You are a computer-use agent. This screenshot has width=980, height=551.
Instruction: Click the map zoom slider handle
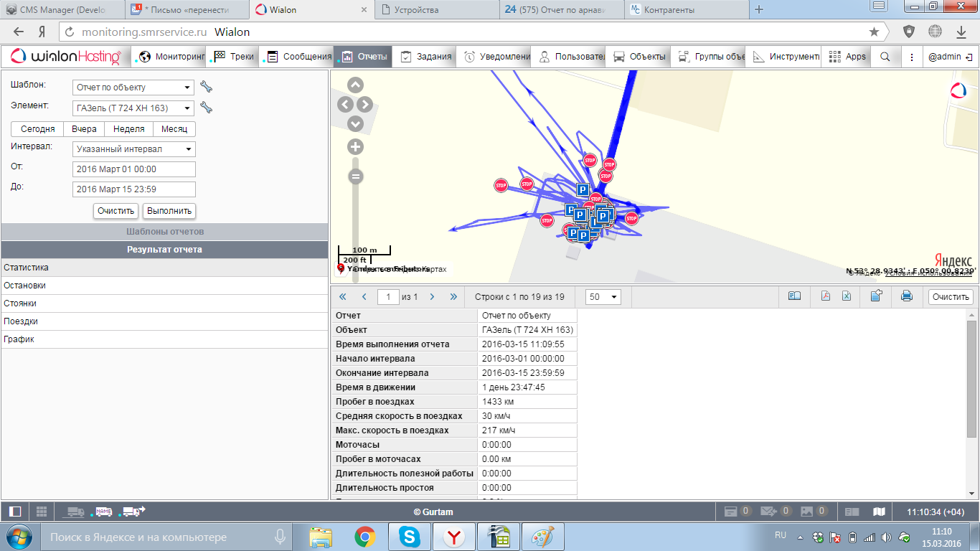355,176
